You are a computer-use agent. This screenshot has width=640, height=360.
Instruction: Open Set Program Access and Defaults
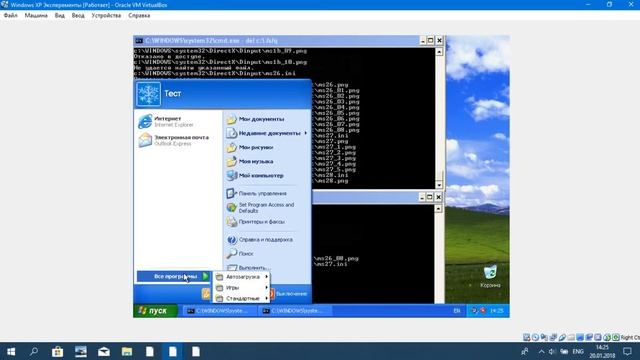coord(260,208)
